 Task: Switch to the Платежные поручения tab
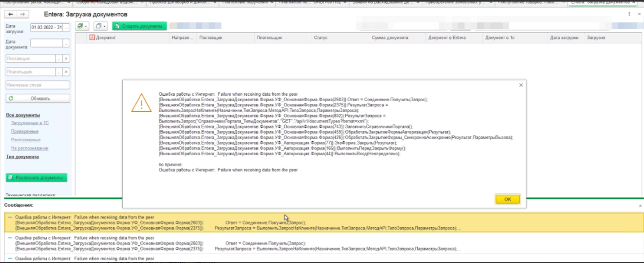click(247, 2)
